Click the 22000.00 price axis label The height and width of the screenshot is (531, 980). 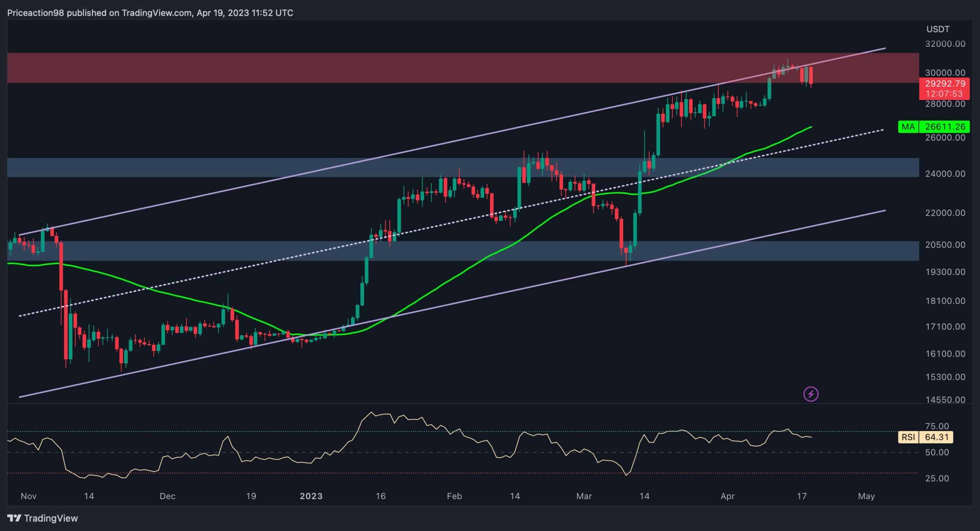pyautogui.click(x=945, y=213)
